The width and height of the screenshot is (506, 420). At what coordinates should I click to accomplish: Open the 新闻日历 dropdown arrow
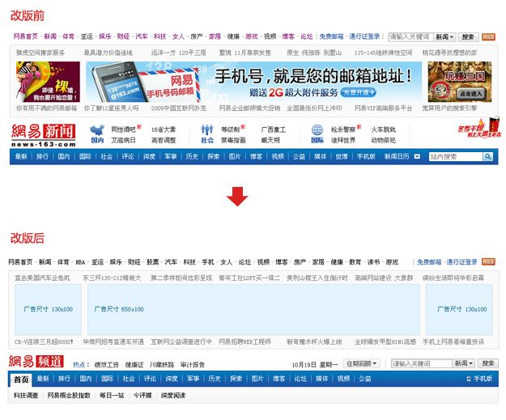pyautogui.click(x=417, y=156)
